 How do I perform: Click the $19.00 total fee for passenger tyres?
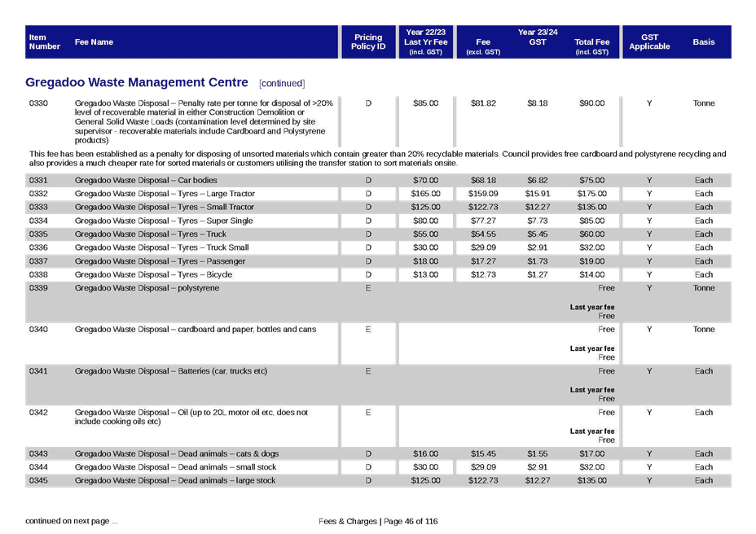click(592, 261)
